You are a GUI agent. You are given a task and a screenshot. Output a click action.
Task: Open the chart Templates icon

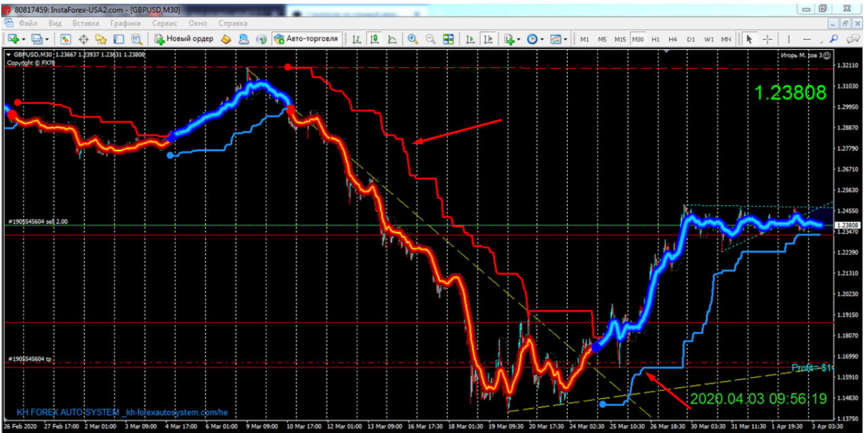click(555, 39)
